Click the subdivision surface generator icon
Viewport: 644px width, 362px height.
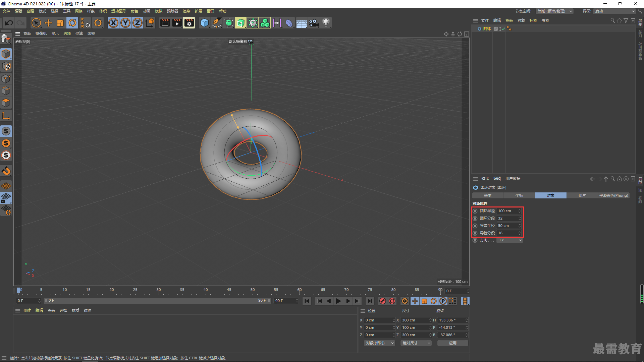click(x=229, y=23)
